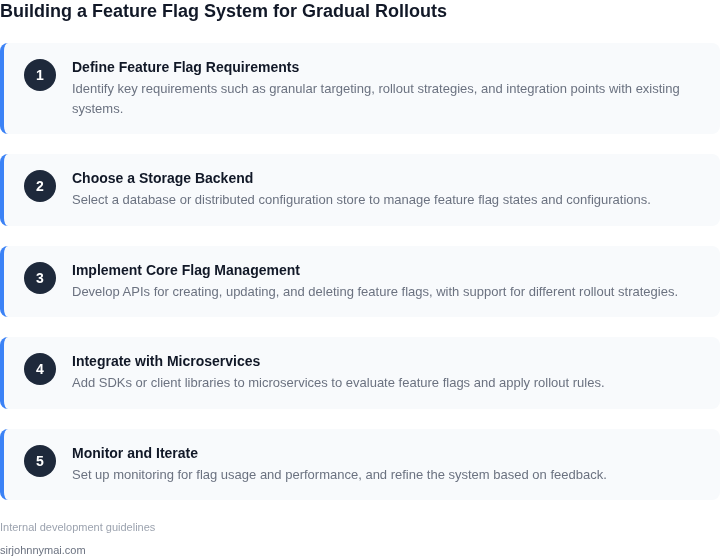Click the description starting Set up monitoring
The image size is (720, 556).
[x=339, y=474]
